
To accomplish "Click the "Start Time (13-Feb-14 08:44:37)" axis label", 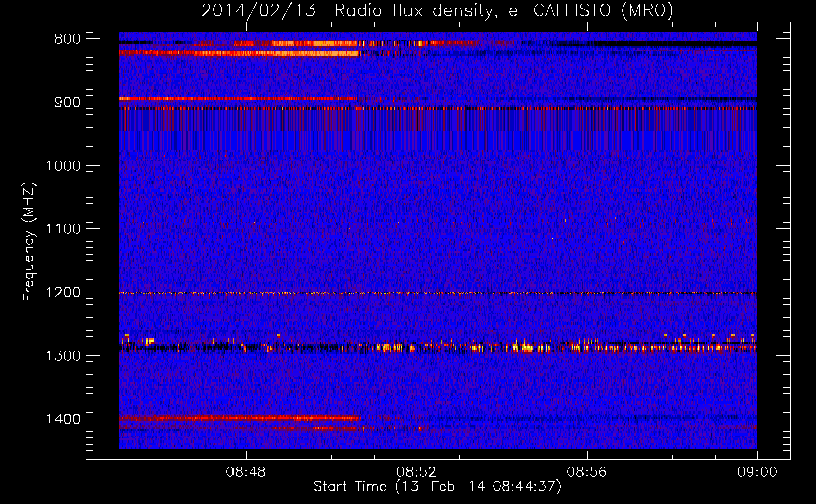I will pos(437,487).
